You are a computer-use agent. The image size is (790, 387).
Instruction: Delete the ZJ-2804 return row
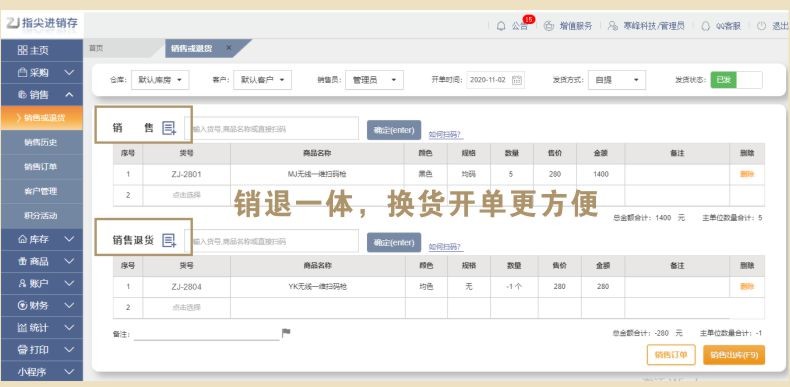click(x=747, y=287)
